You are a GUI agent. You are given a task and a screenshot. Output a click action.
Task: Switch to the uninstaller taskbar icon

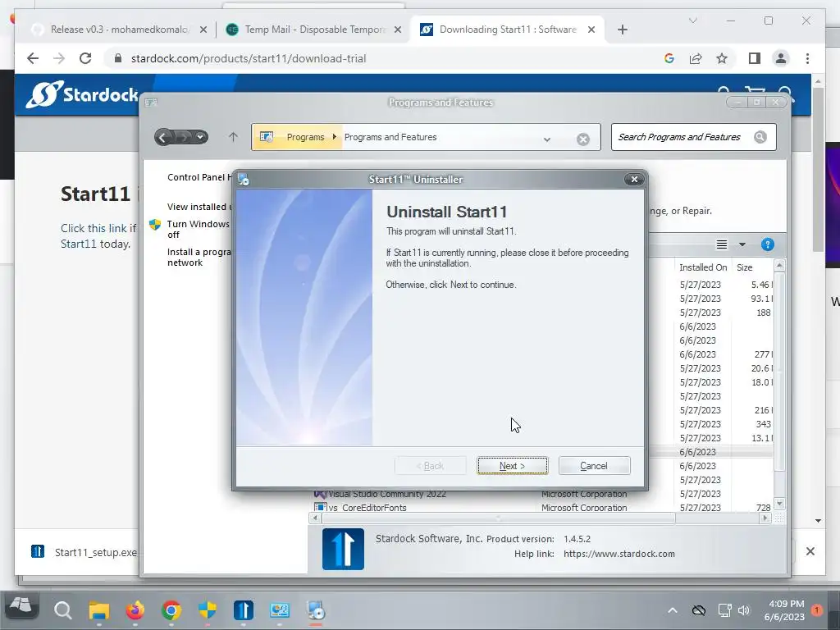[316, 610]
